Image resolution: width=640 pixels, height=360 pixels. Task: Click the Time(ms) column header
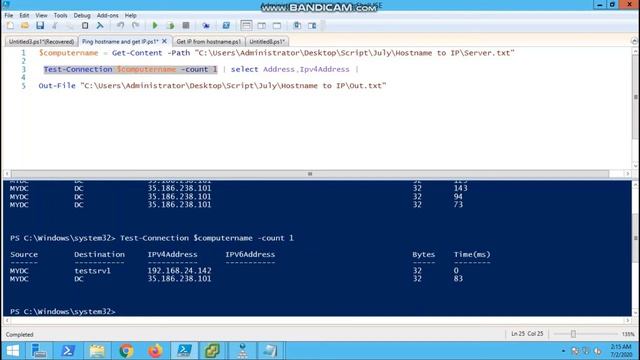472,254
